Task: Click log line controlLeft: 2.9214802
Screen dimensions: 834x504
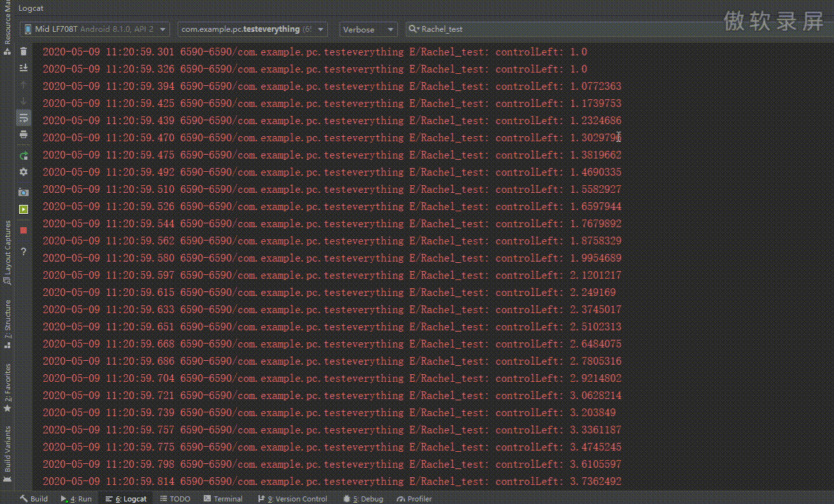Action: pos(332,378)
